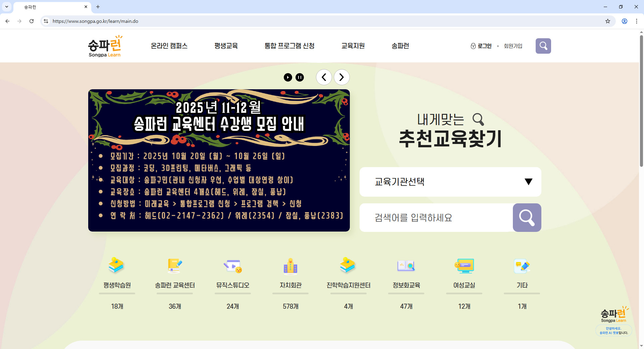Viewport: 644px width, 349px height.
Task: Click the 47개 count under 정보화교육
Action: [406, 306]
